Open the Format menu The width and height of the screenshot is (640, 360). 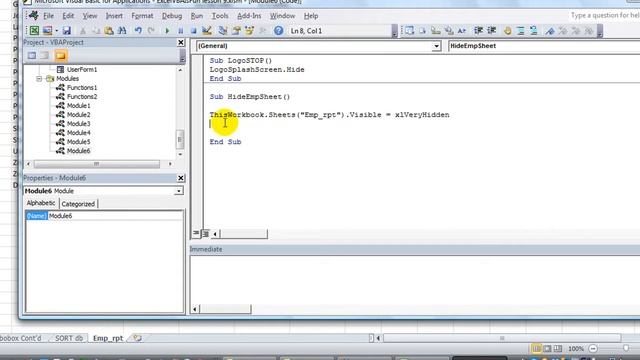point(142,16)
